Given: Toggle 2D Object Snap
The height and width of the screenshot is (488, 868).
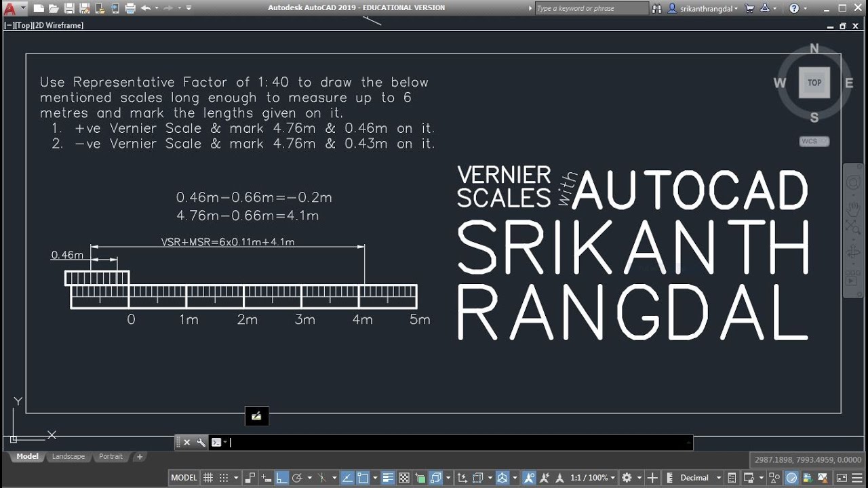Looking at the screenshot, I should (363, 478).
